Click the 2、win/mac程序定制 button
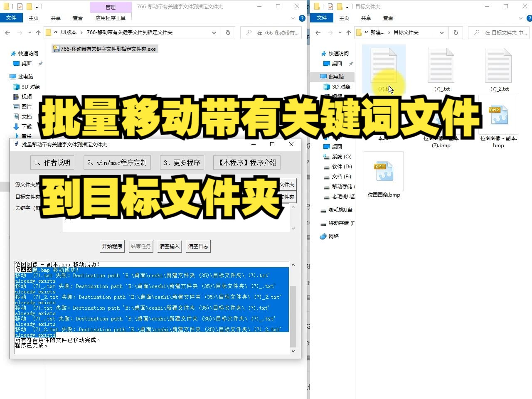The height and width of the screenshot is (399, 532). (x=117, y=163)
